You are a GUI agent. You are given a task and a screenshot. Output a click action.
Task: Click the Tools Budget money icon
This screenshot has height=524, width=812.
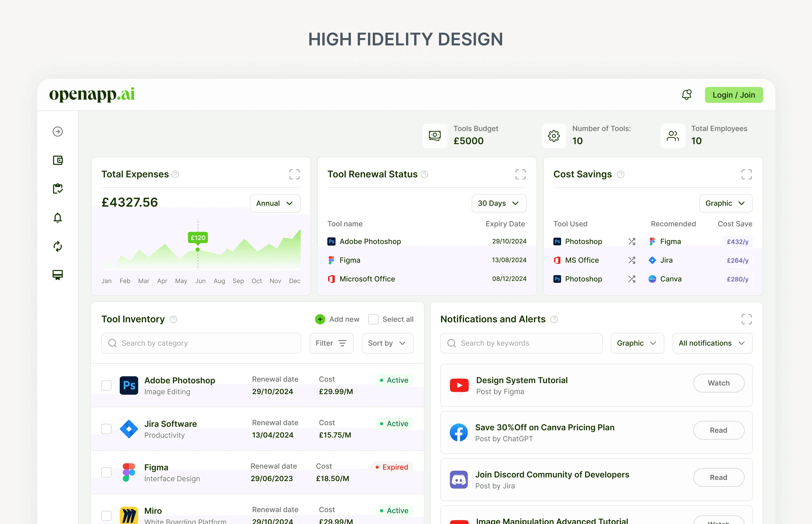[435, 136]
